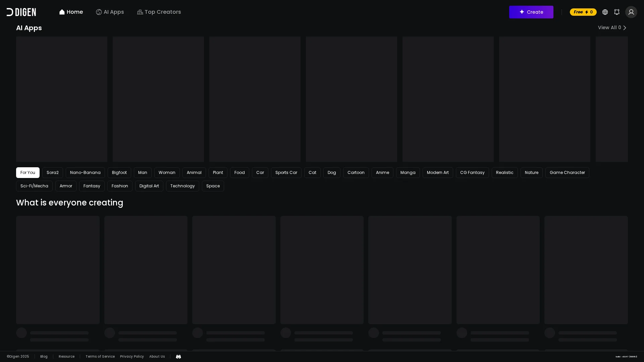
Task: Select the Game Character category tag
Action: (x=567, y=173)
